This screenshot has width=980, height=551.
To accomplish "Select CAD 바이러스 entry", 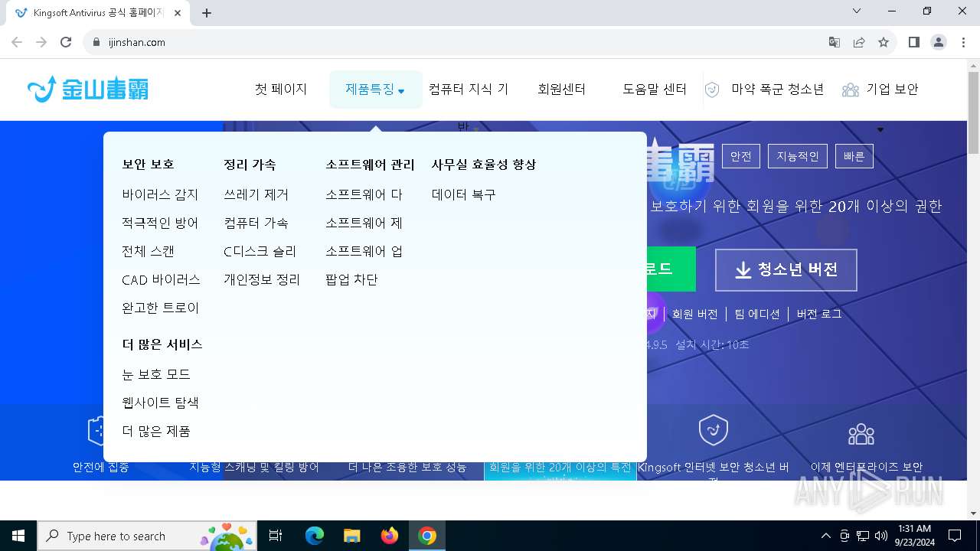I will click(x=162, y=279).
